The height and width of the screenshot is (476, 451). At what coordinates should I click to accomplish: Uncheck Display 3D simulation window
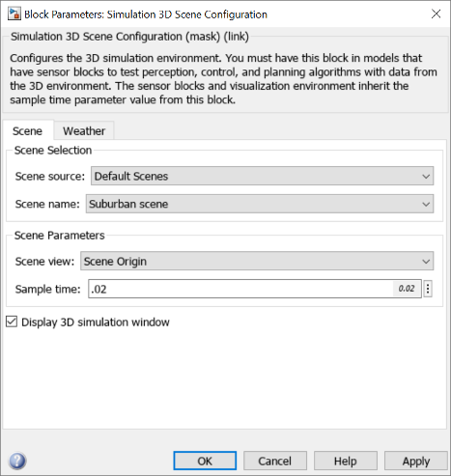click(12, 322)
